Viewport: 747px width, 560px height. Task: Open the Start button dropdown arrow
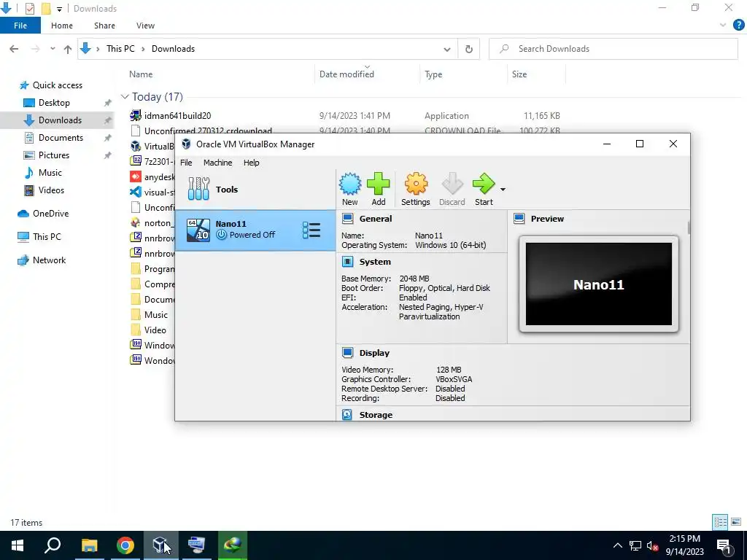pos(503,190)
